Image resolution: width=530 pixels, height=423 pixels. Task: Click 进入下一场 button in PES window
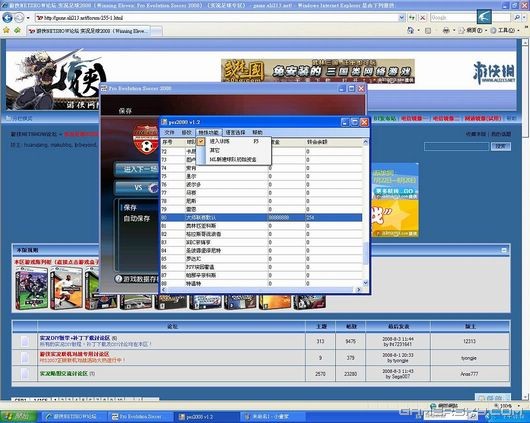point(137,169)
